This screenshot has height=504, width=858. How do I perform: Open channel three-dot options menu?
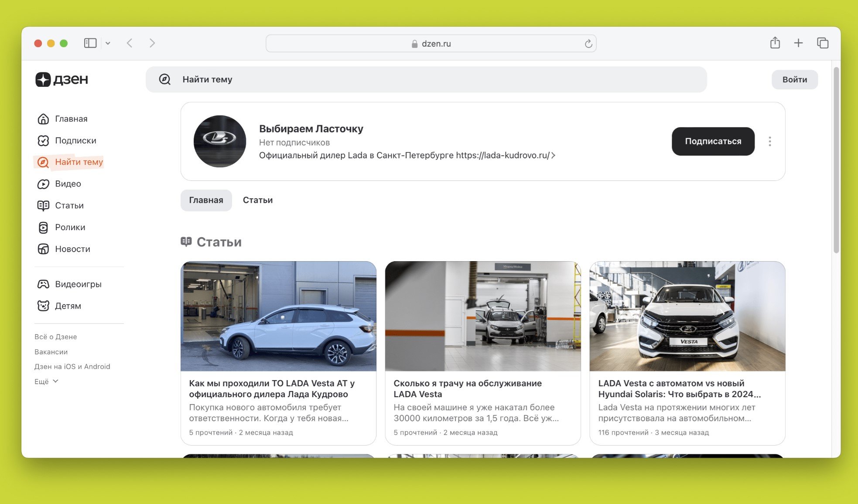coord(769,141)
